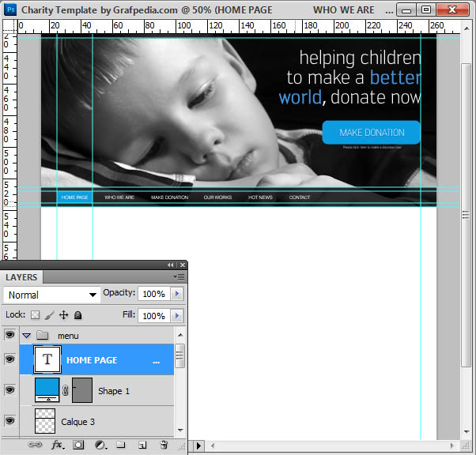Click the link icon on Shape 1 layer
The height and width of the screenshot is (455, 476).
pyautogui.click(x=65, y=390)
